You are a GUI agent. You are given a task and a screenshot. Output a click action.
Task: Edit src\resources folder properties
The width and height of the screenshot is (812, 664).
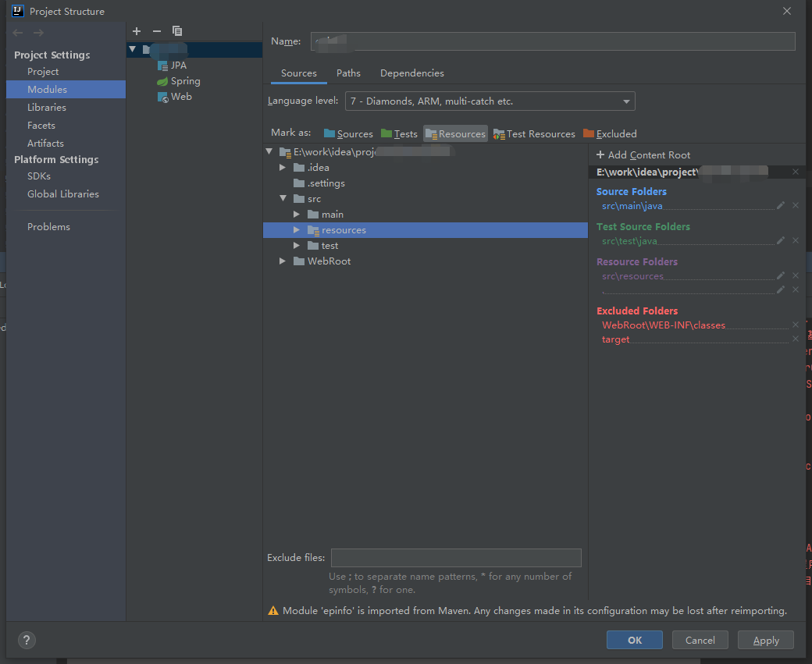pyautogui.click(x=781, y=276)
